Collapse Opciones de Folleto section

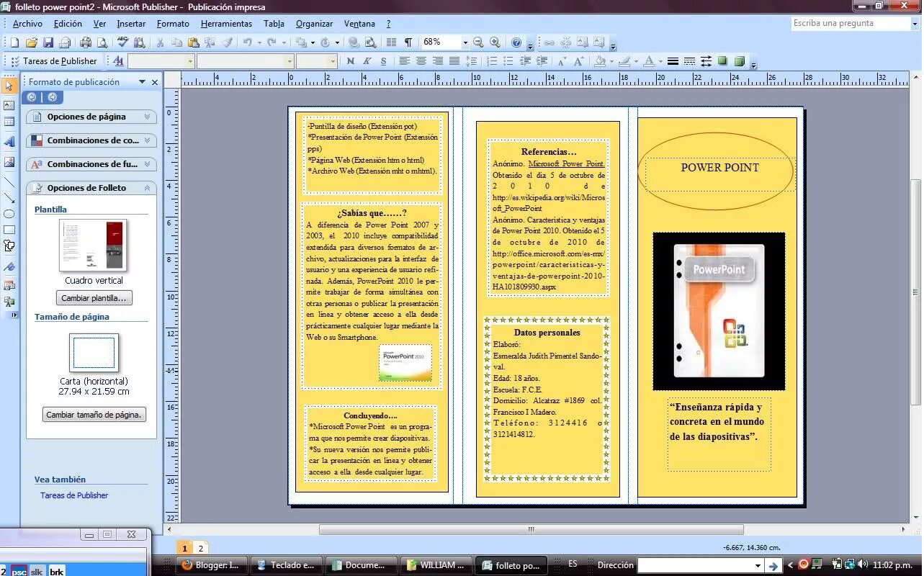[x=91, y=188]
